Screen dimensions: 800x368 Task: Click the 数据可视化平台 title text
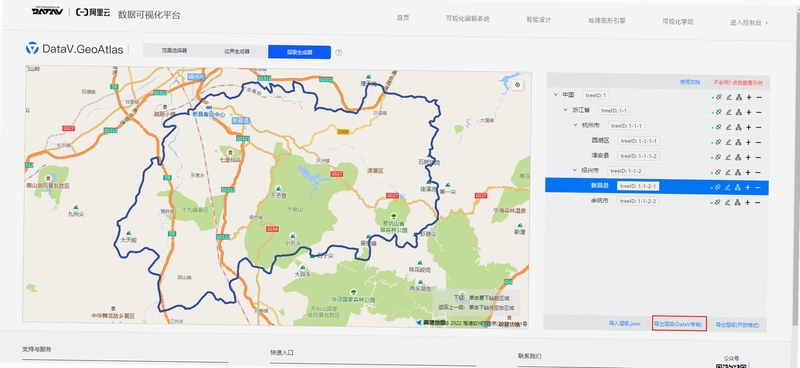tap(149, 14)
